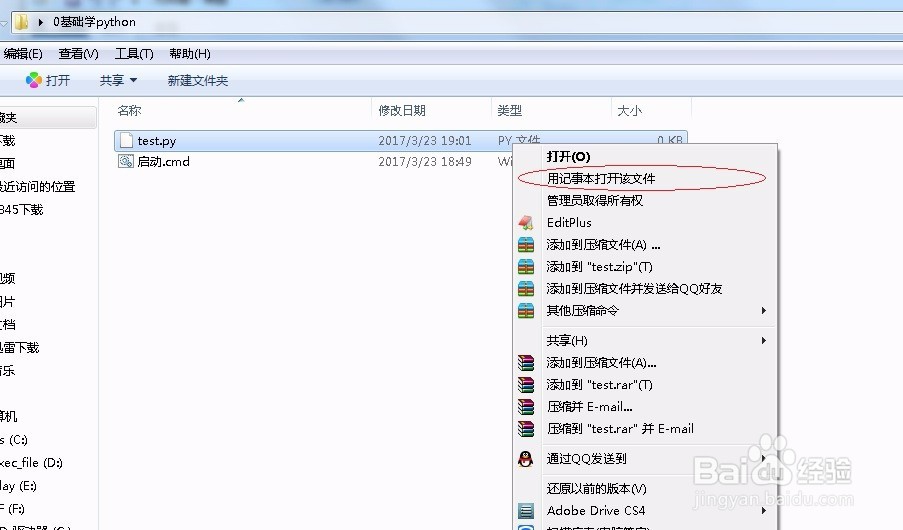903x530 pixels.
Task: Open 雷下载 in navigation pane
Action: pyautogui.click(x=20, y=347)
